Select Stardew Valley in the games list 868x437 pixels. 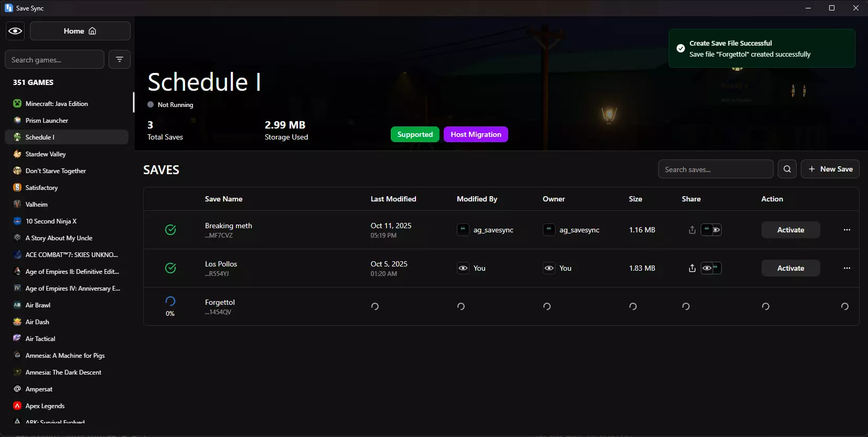click(x=46, y=154)
